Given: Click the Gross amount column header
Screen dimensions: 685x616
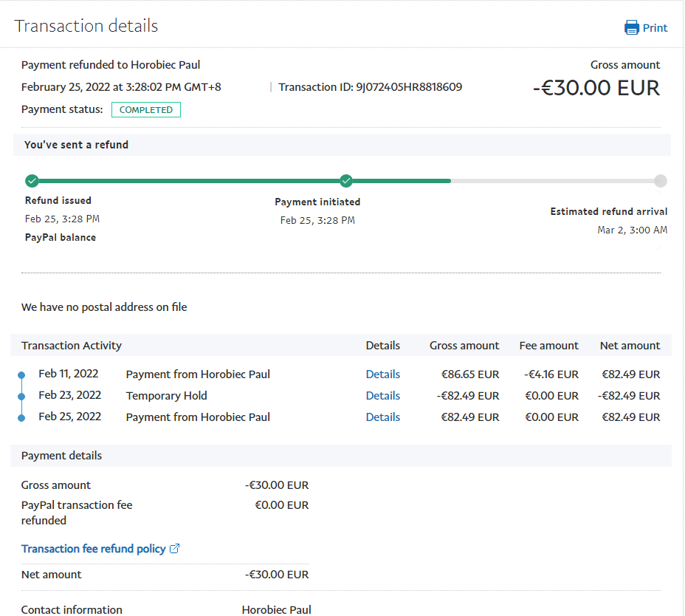Looking at the screenshot, I should click(x=464, y=346).
